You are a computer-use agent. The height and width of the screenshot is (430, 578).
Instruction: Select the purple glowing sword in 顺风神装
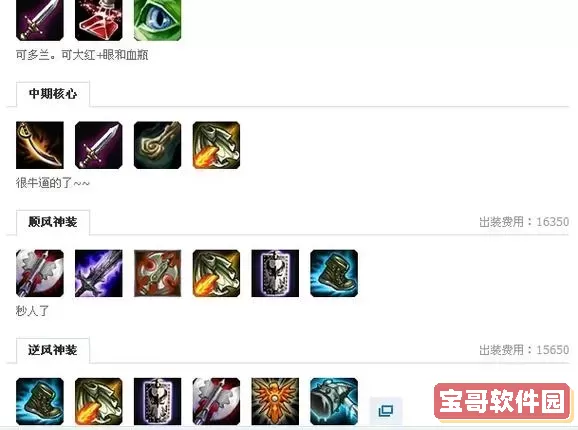pyautogui.click(x=98, y=273)
